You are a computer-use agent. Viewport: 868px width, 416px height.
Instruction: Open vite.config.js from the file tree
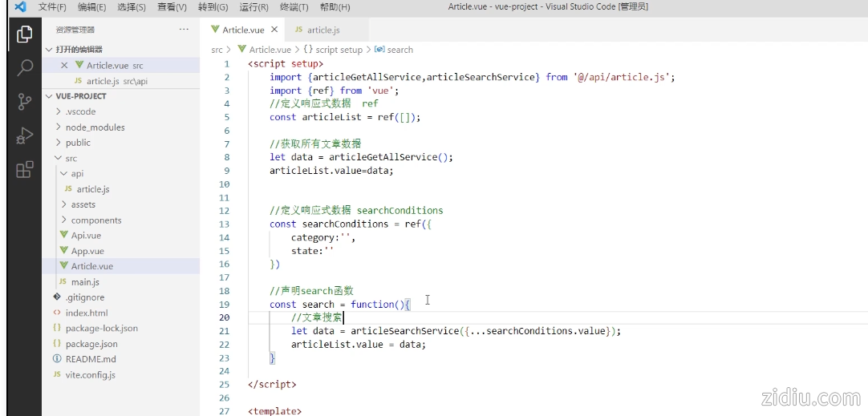(90, 374)
